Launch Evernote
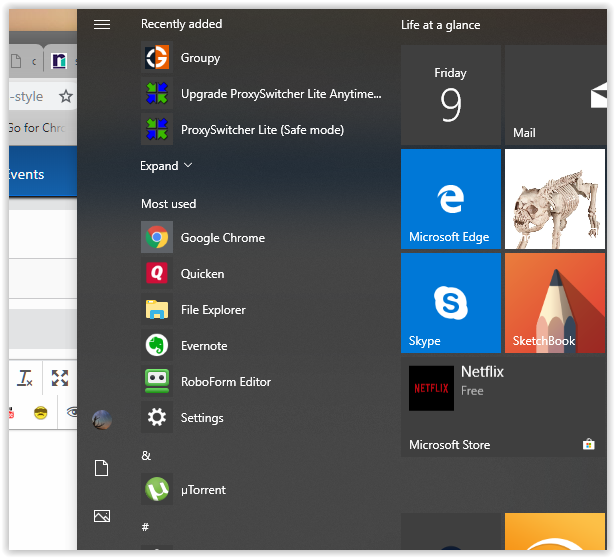The height and width of the screenshot is (558, 615). (262, 346)
